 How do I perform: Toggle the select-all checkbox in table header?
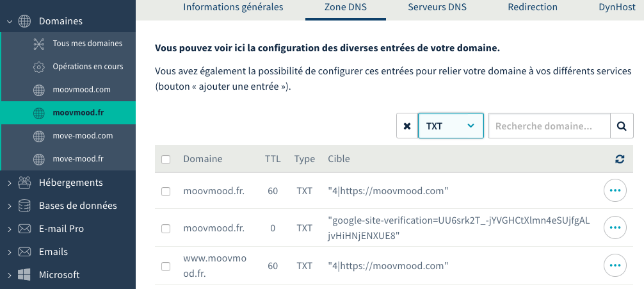(166, 160)
